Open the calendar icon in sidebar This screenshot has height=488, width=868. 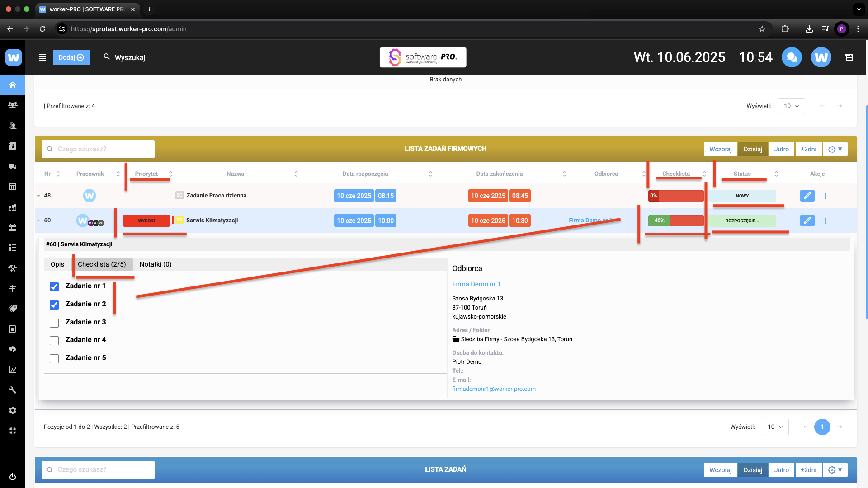pos(13,227)
